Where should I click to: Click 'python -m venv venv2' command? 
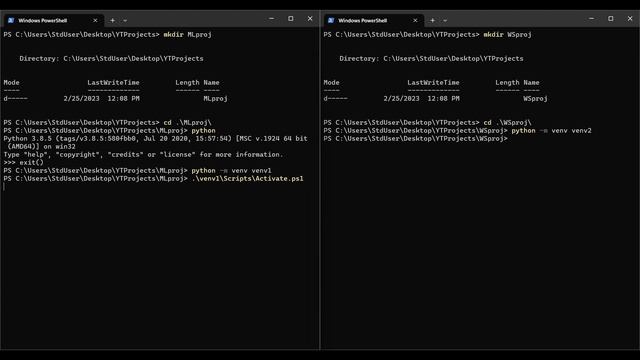pyautogui.click(x=551, y=131)
